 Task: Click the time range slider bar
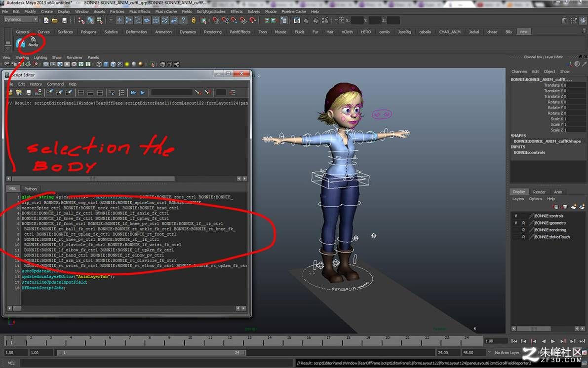pos(151,353)
